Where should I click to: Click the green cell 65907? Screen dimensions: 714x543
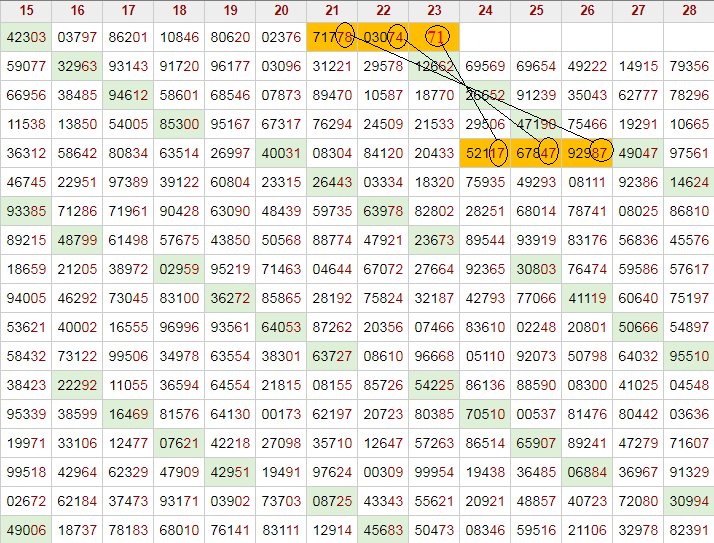pos(536,443)
